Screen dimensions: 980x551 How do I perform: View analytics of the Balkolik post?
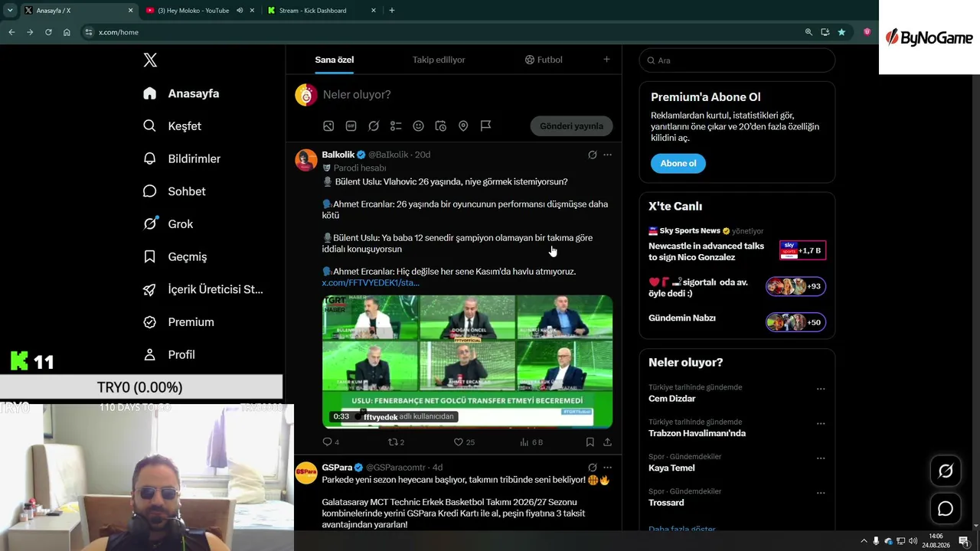531,442
